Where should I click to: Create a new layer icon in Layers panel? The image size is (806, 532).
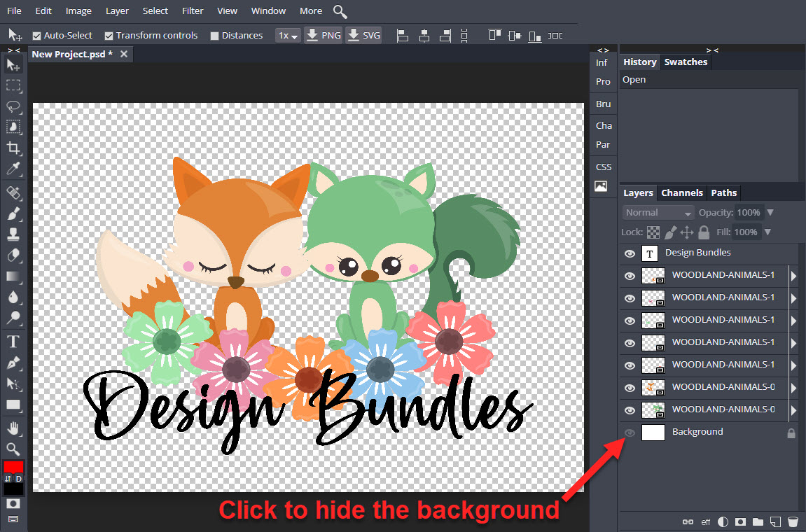coord(775,521)
